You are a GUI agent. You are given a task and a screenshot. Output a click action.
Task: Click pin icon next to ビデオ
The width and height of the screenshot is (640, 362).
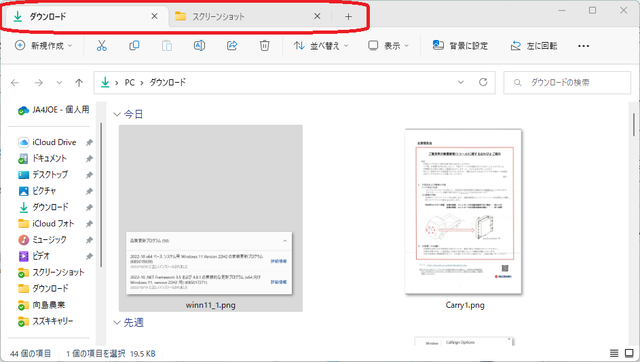pos(89,256)
